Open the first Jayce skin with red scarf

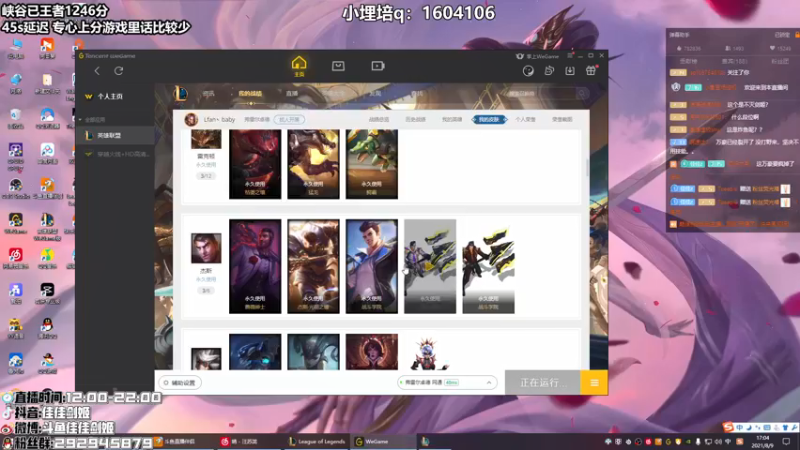click(x=255, y=266)
